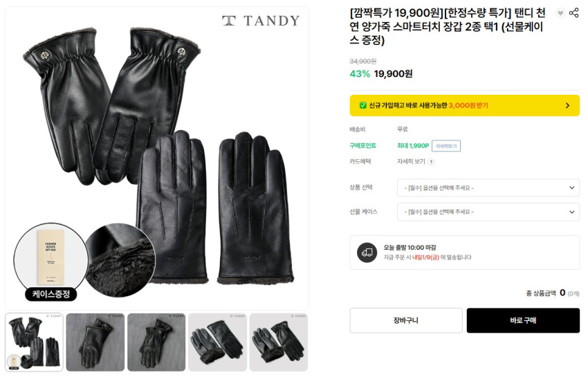Click the 바로 구매 buy now button

click(523, 320)
